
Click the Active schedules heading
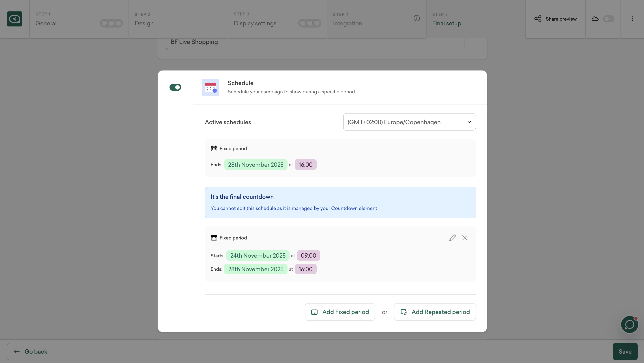[228, 122]
